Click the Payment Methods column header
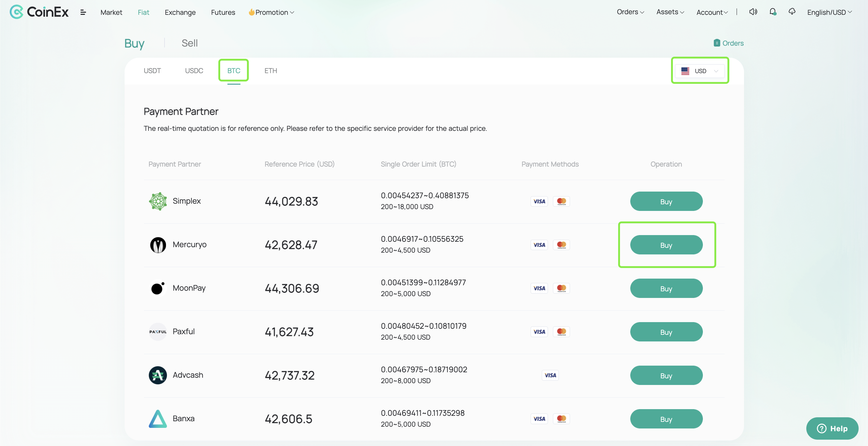Viewport: 868px width, 446px height. coord(550,164)
